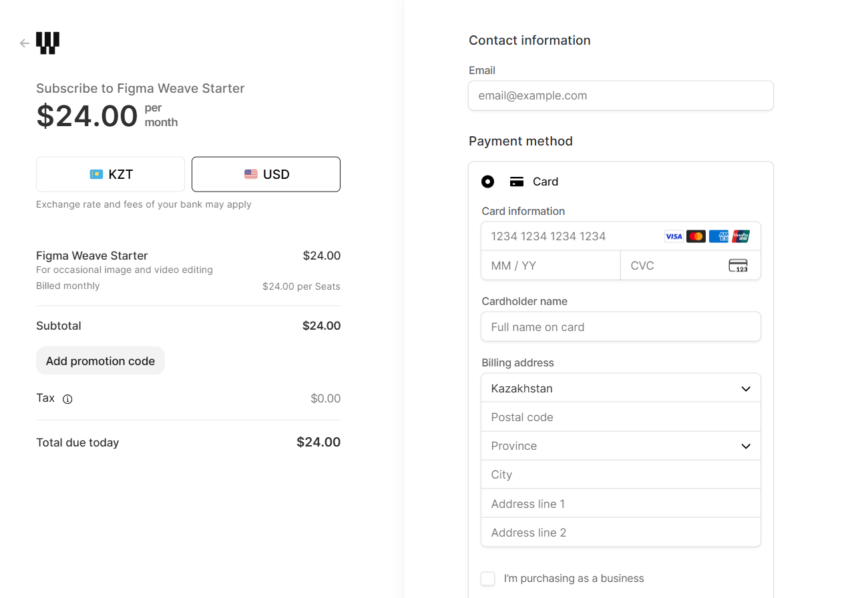Switch currency to USD

(266, 174)
